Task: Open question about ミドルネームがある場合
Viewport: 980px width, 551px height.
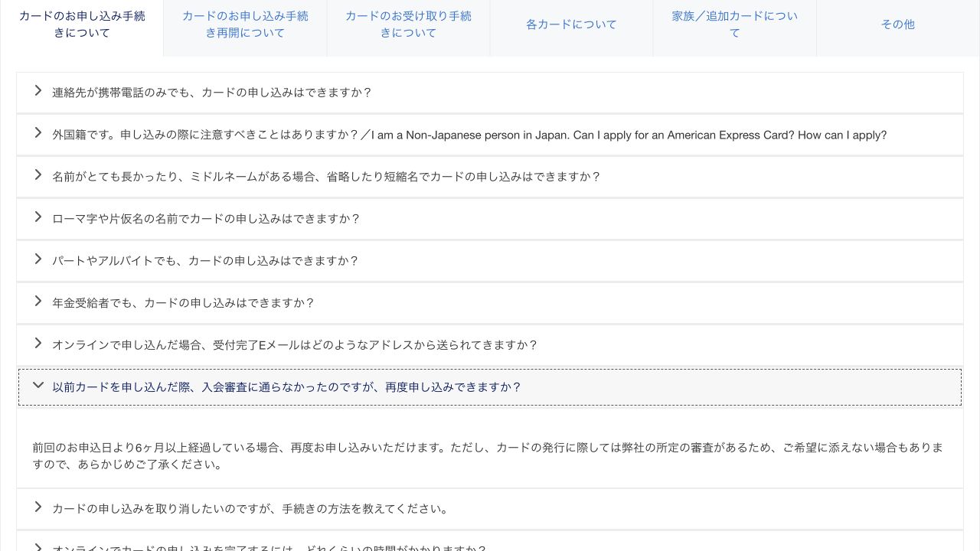Action: click(490, 177)
